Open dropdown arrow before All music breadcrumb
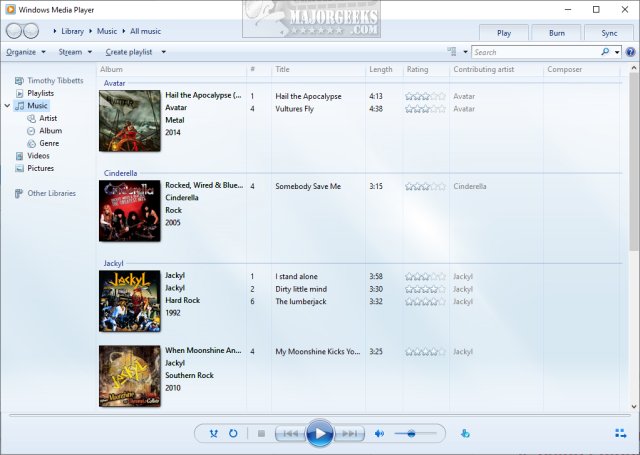This screenshot has height=455, width=640. [124, 31]
